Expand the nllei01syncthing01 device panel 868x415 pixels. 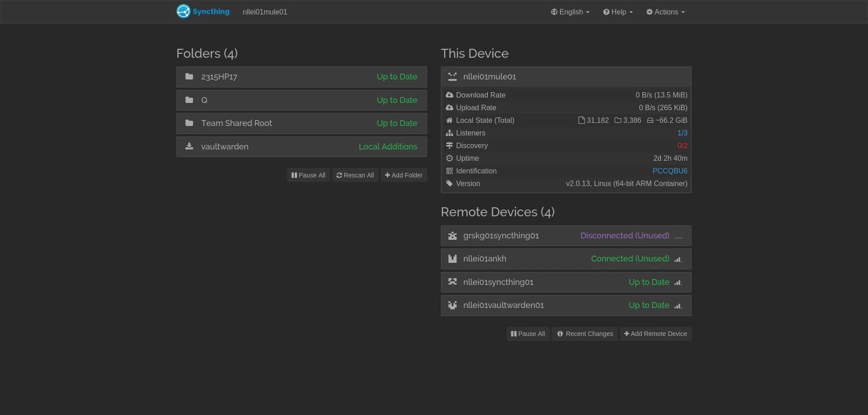[x=566, y=282]
